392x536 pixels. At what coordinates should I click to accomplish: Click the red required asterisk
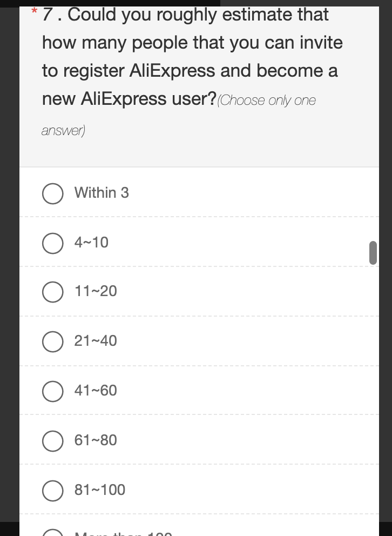pyautogui.click(x=34, y=12)
